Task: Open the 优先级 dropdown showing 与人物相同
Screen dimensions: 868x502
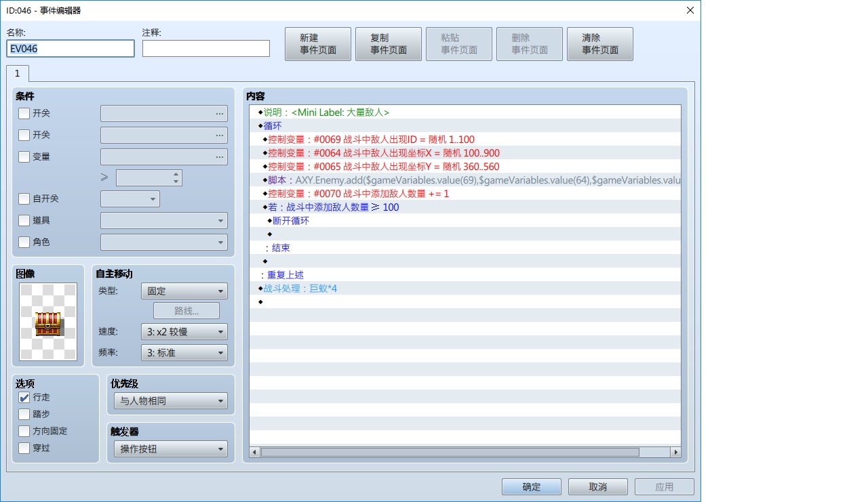Action: click(x=171, y=401)
